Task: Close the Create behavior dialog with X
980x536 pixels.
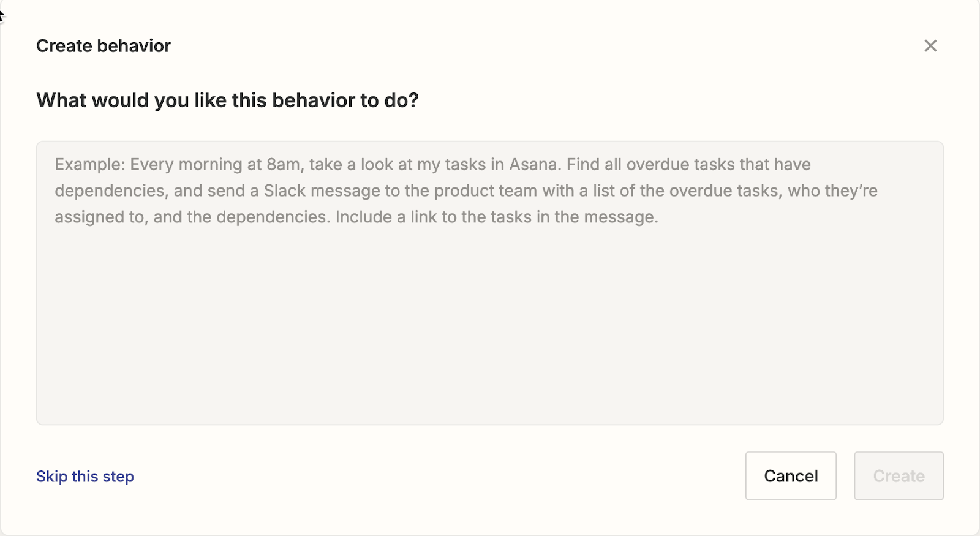Action: pos(930,46)
